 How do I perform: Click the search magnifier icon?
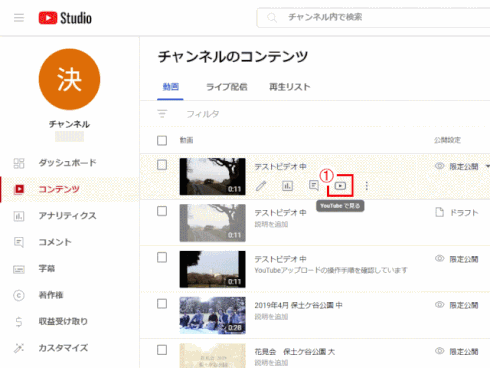pyautogui.click(x=272, y=18)
